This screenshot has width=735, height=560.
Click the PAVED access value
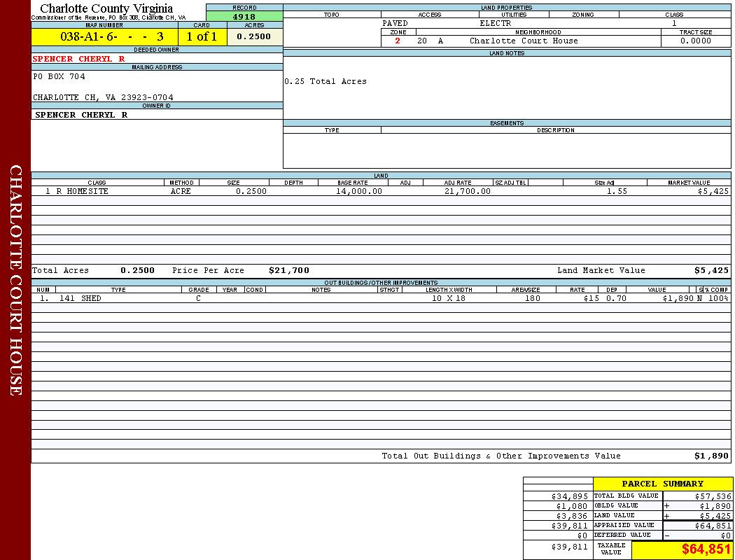pos(395,23)
